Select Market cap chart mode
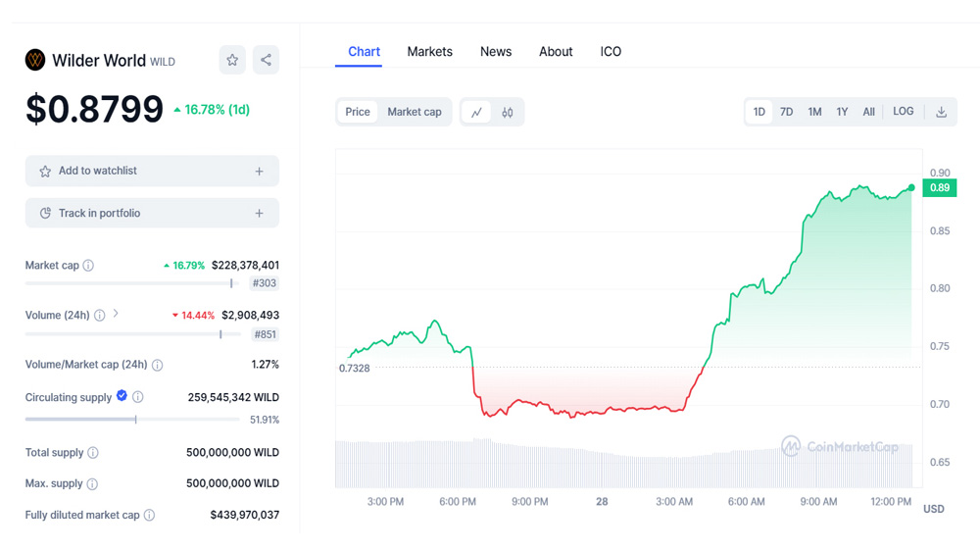 415,112
